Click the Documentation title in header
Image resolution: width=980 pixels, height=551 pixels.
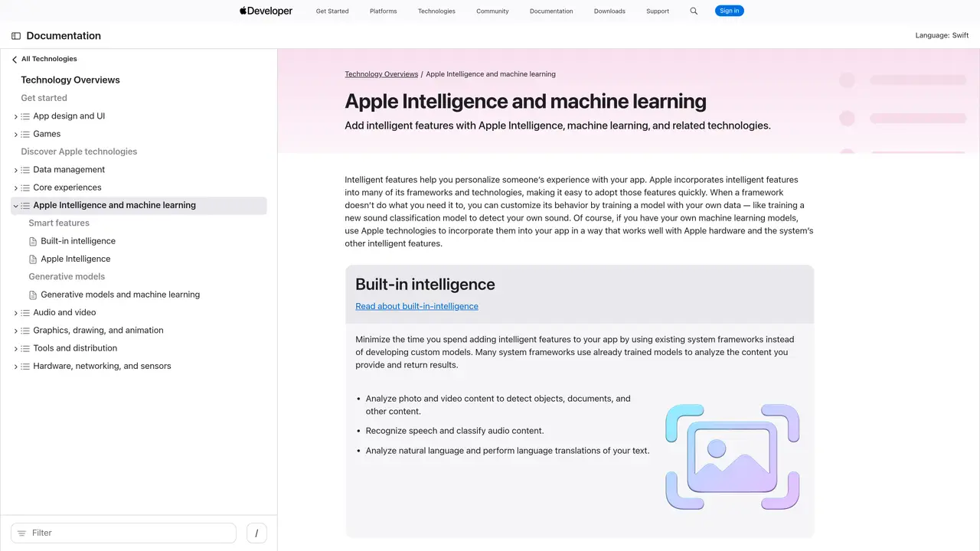tap(64, 36)
